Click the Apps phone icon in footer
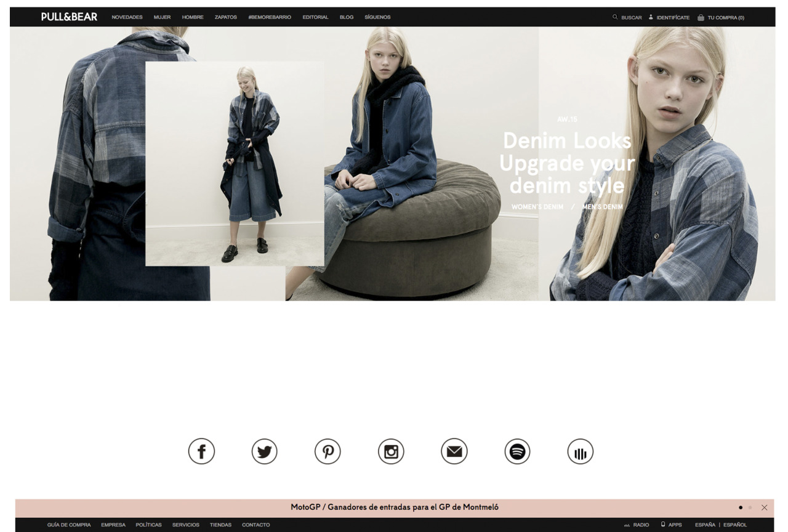The height and width of the screenshot is (532, 788). [x=663, y=525]
